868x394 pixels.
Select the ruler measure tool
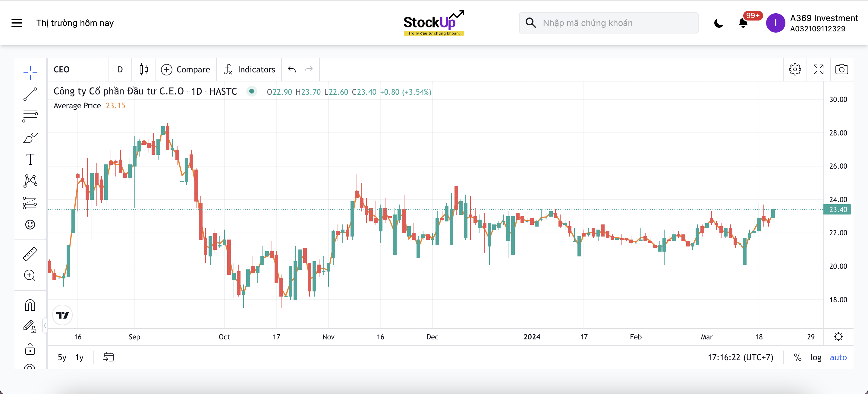click(30, 254)
